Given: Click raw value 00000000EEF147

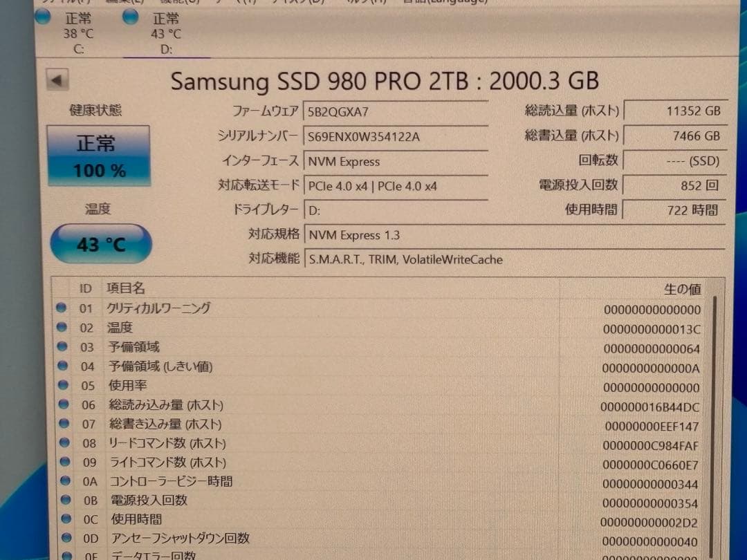Looking at the screenshot, I should click(x=652, y=427).
